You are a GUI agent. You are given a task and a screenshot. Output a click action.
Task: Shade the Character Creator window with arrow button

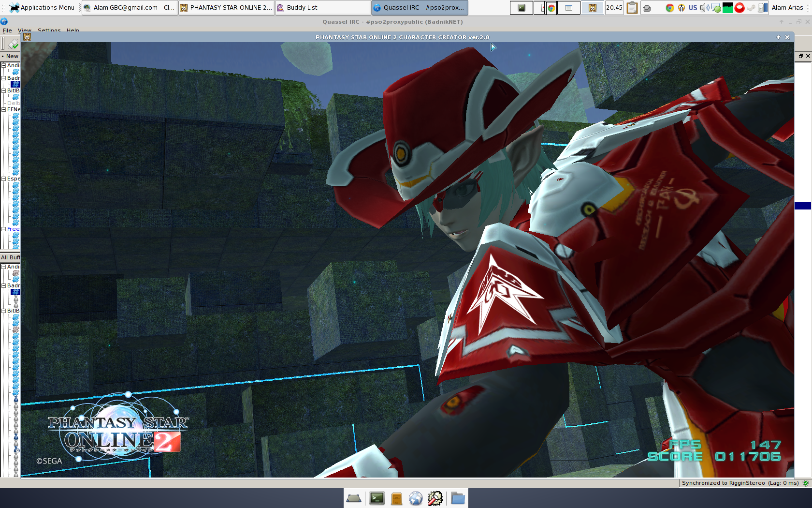point(779,37)
